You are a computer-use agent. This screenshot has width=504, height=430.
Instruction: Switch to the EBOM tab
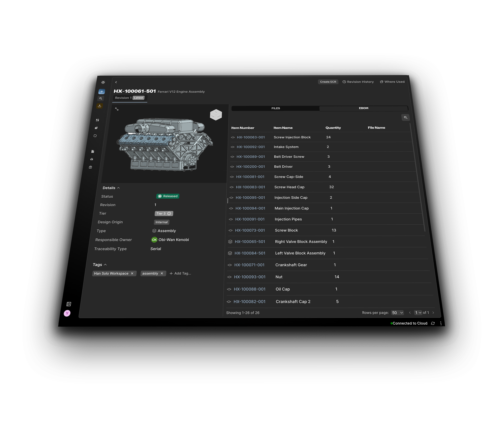pyautogui.click(x=363, y=108)
